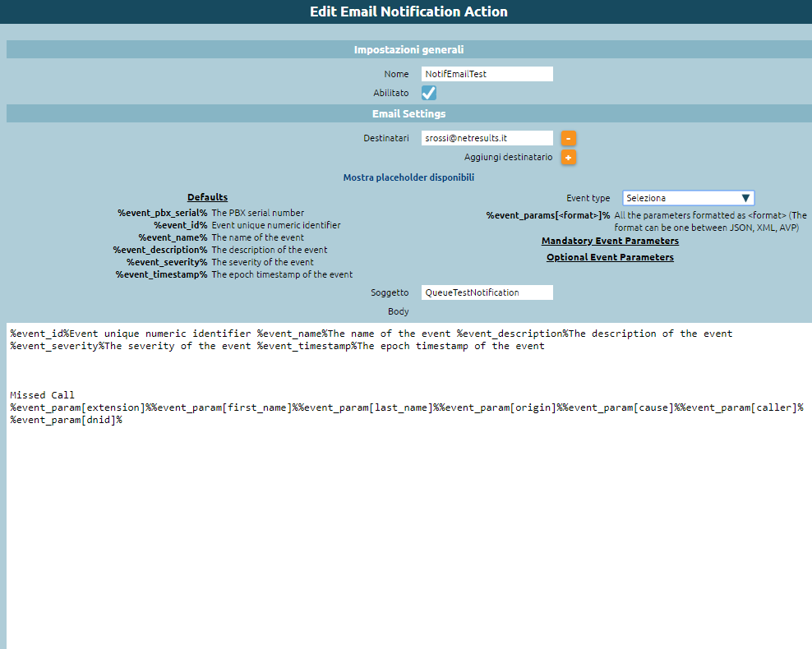812x649 pixels.
Task: Click %event_name% placeholder in Defaults
Action: (x=173, y=237)
